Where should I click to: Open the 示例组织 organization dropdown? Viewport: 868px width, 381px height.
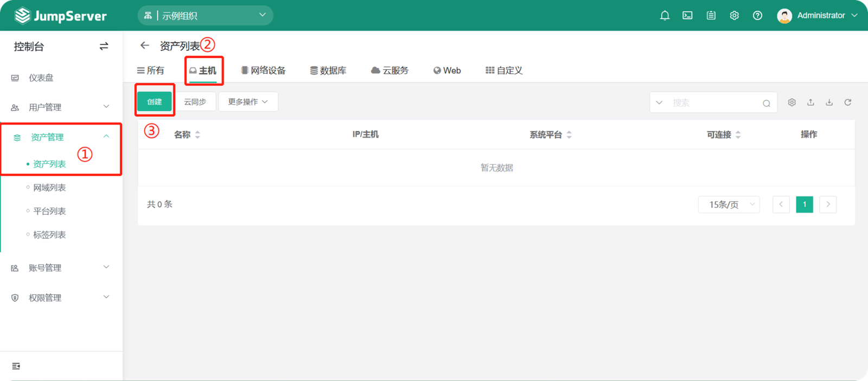(206, 16)
